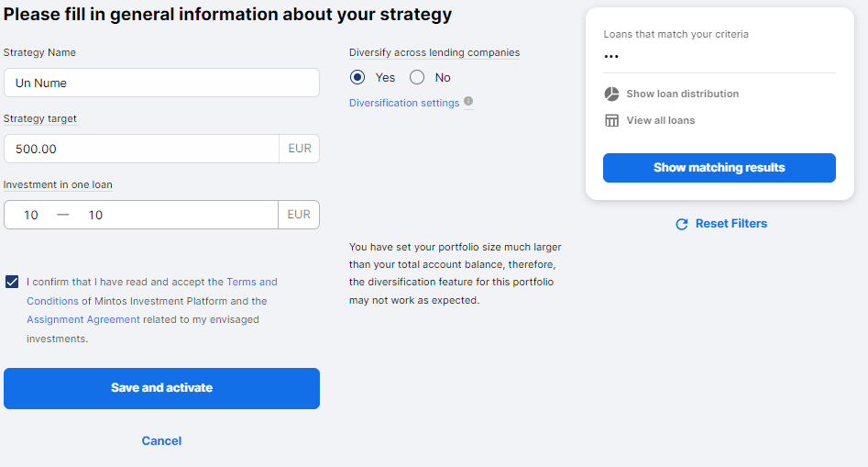Click the Investment in one loan label

tap(58, 184)
